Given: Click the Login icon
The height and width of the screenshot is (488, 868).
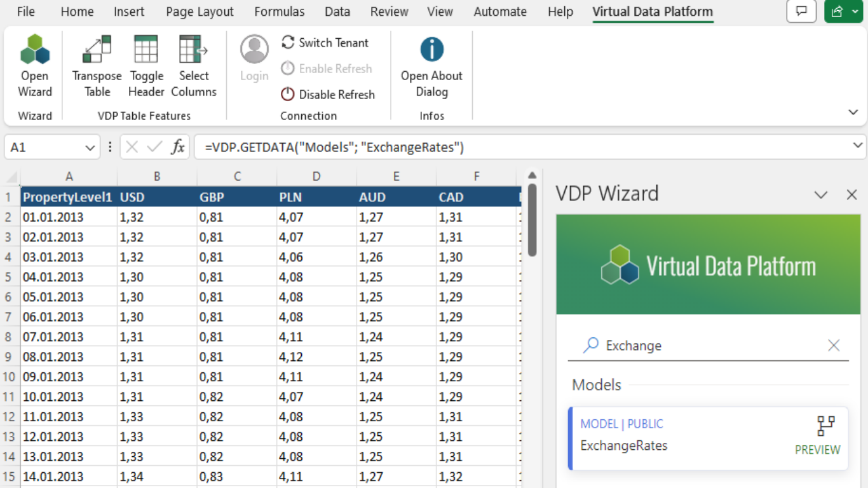Looking at the screenshot, I should [254, 57].
